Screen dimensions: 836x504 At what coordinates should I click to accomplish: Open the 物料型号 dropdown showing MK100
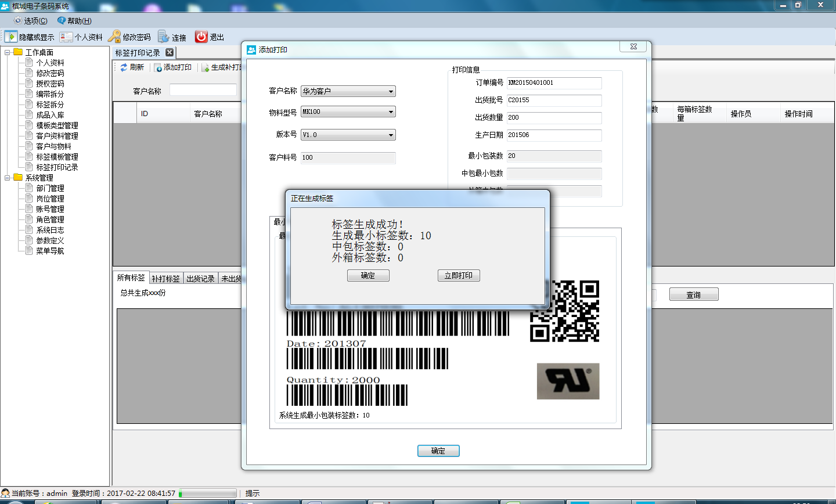391,112
